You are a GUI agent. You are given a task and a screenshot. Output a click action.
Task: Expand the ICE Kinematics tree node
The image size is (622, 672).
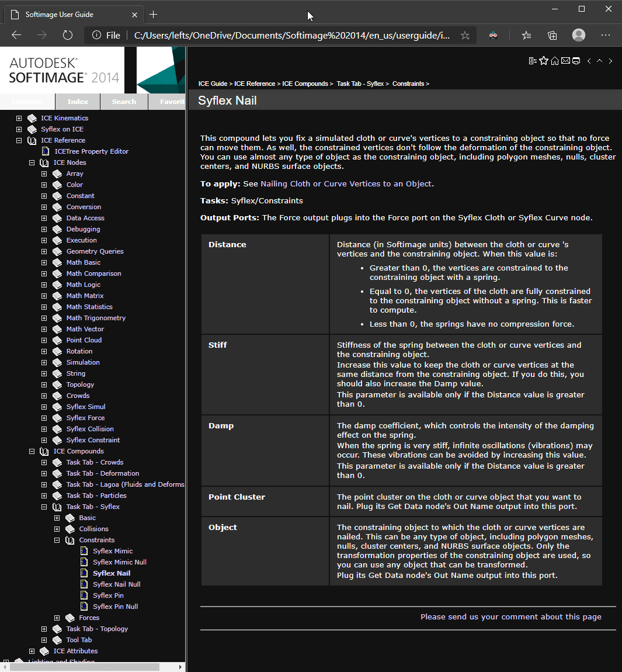click(19, 118)
